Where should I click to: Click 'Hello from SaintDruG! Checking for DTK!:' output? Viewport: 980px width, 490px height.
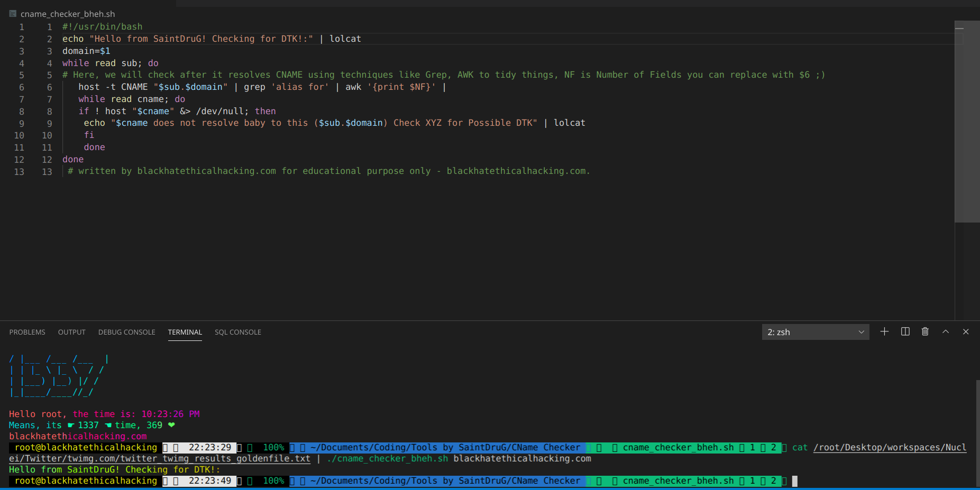(x=114, y=469)
